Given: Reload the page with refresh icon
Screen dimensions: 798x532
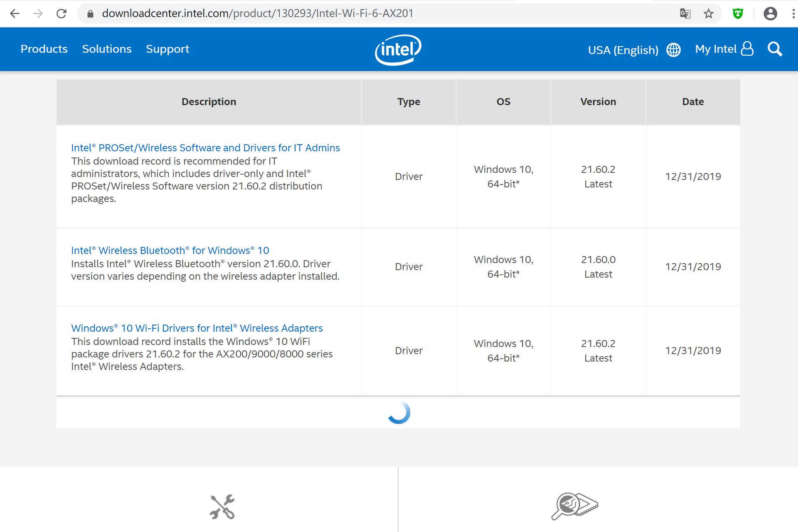Looking at the screenshot, I should (x=62, y=14).
